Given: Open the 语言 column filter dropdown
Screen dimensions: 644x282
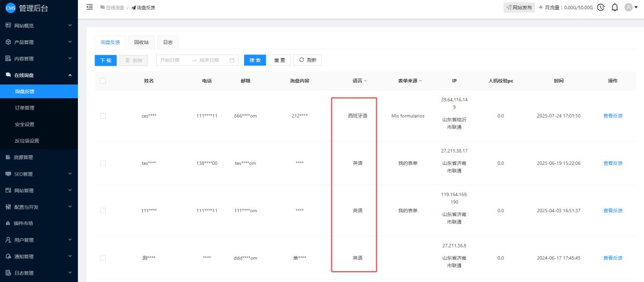Looking at the screenshot, I should (365, 81).
